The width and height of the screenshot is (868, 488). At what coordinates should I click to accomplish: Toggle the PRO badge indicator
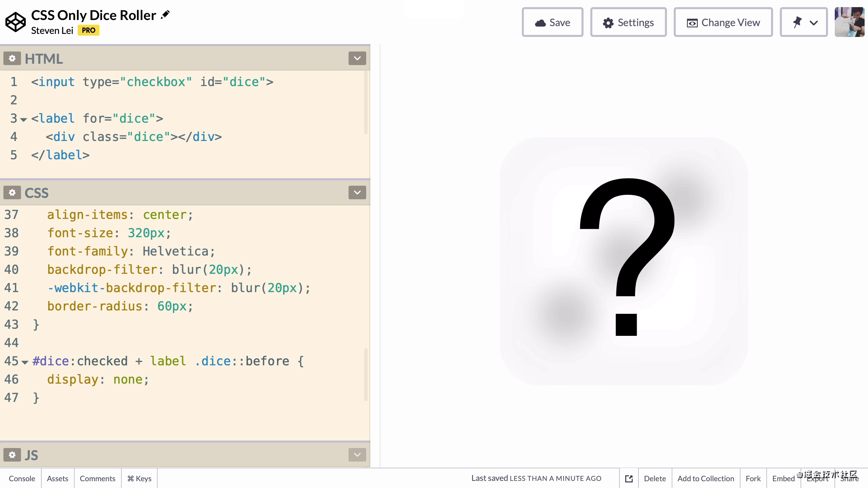pos(89,30)
